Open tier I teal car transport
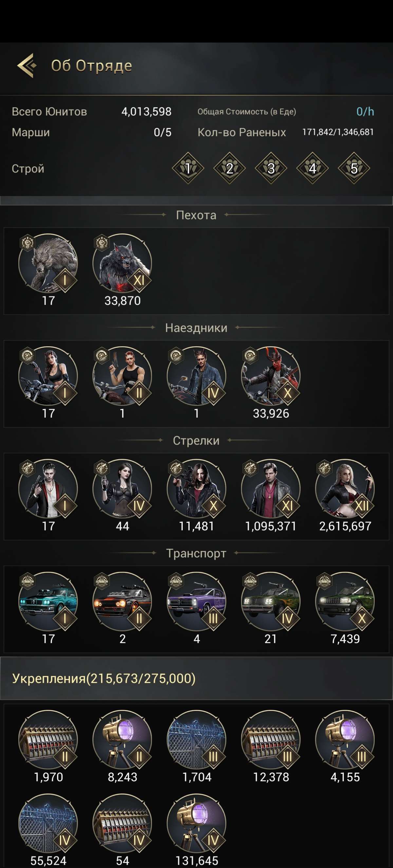The width and height of the screenshot is (393, 868). pyautogui.click(x=48, y=602)
